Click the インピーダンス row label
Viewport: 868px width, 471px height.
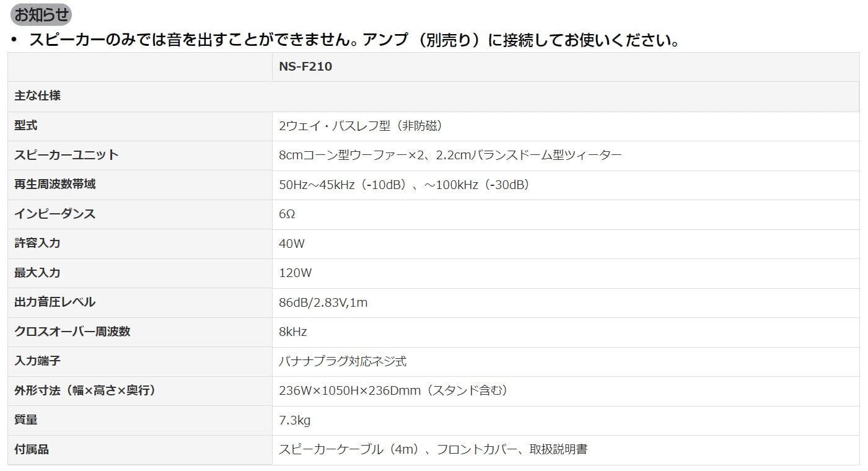55,214
